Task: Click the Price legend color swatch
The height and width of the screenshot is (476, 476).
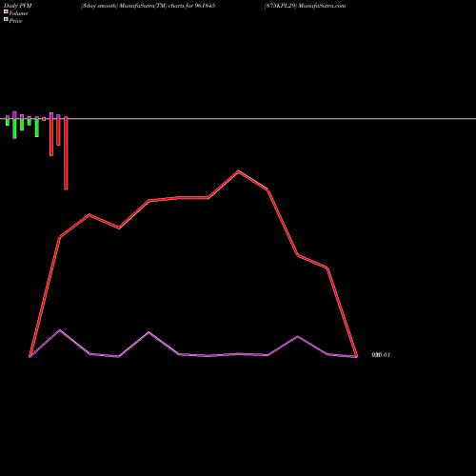Action: tap(6, 19)
